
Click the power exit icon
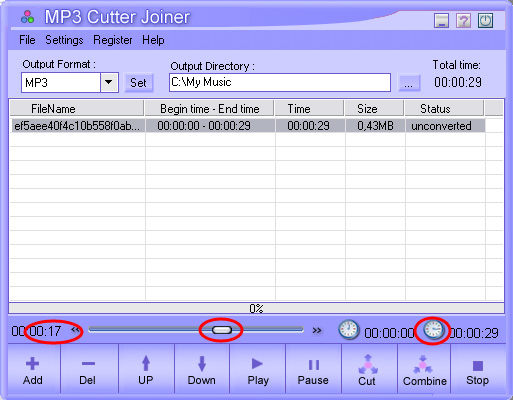click(485, 21)
